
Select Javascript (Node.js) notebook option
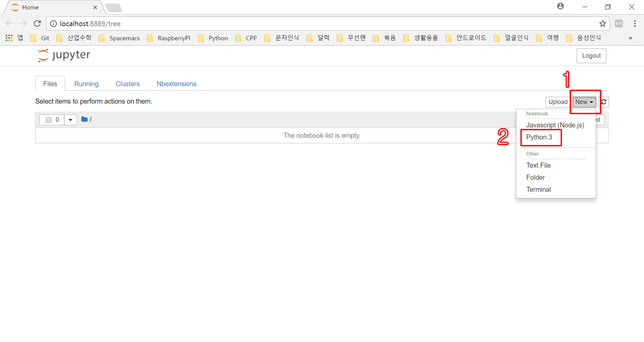pos(555,125)
